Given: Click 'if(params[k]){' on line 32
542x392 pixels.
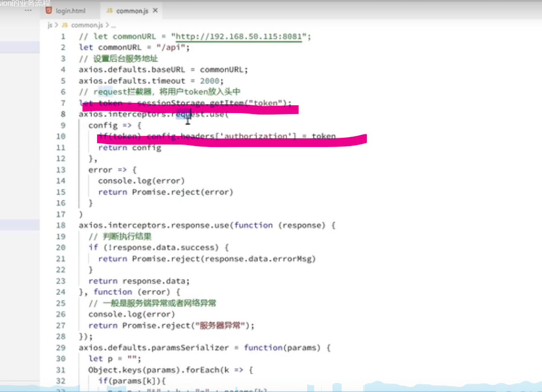Looking at the screenshot, I should pyautogui.click(x=131, y=381).
